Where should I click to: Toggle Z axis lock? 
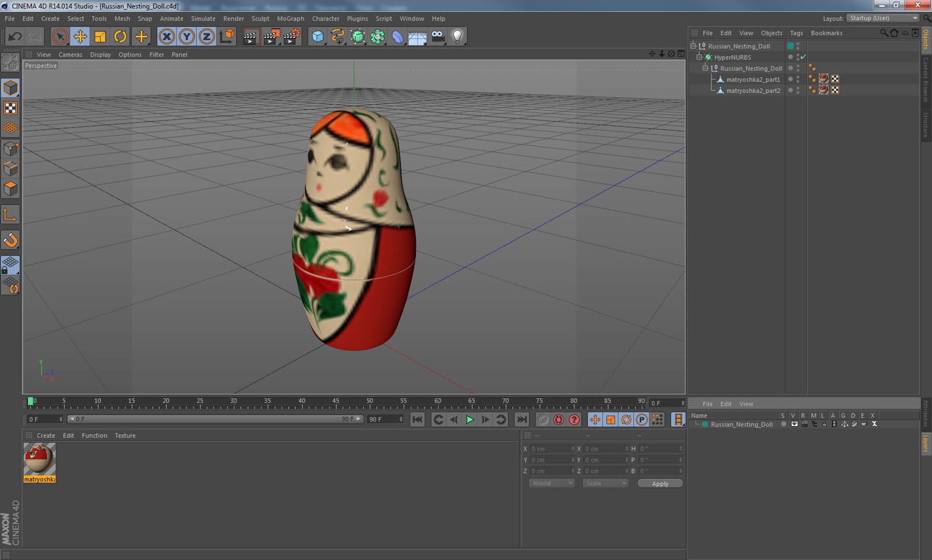pyautogui.click(x=207, y=36)
